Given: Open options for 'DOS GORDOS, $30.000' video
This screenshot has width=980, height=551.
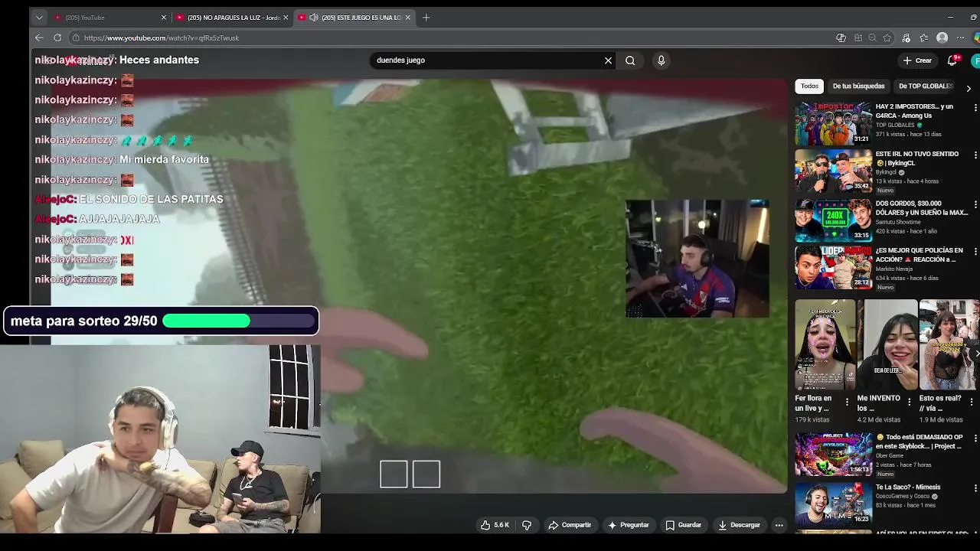Looking at the screenshot, I should click(x=975, y=204).
